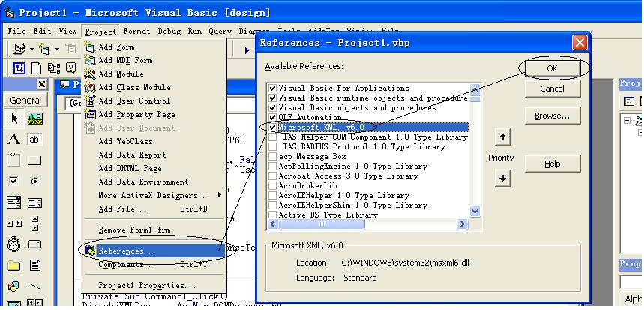This screenshot has height=310, width=644.
Task: Click the Priority up arrow button
Action: 502,137
